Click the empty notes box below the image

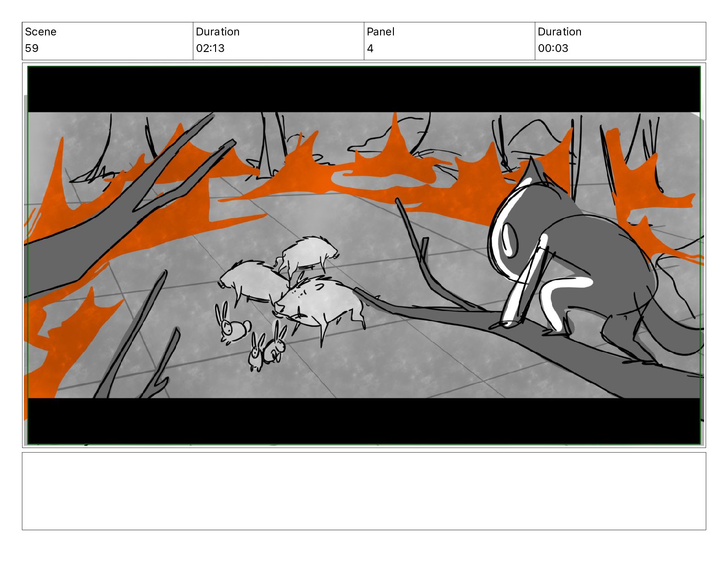tap(364, 491)
